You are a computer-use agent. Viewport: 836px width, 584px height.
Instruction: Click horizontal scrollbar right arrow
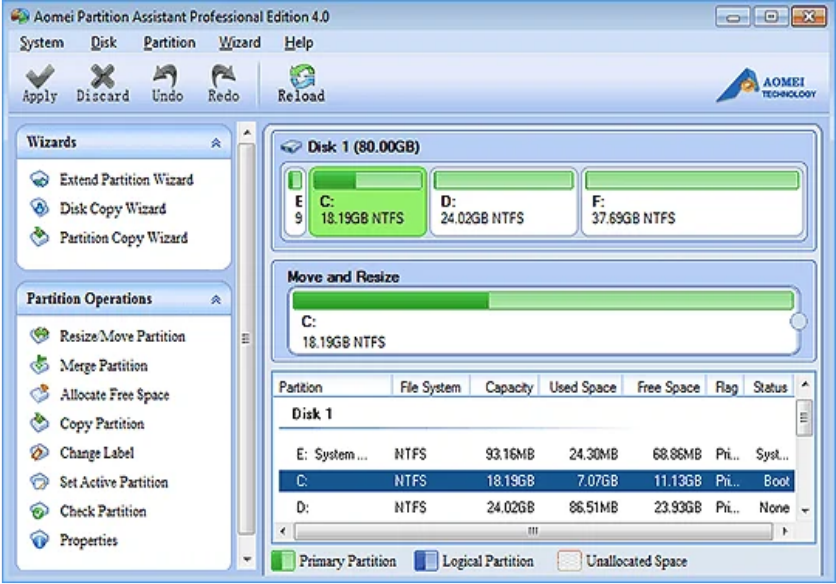point(785,531)
